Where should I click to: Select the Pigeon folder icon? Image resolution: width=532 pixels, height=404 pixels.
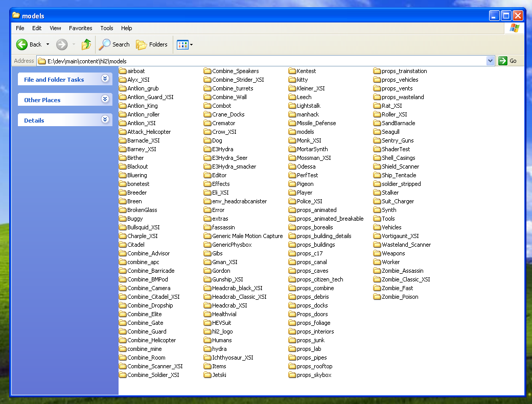coord(292,184)
